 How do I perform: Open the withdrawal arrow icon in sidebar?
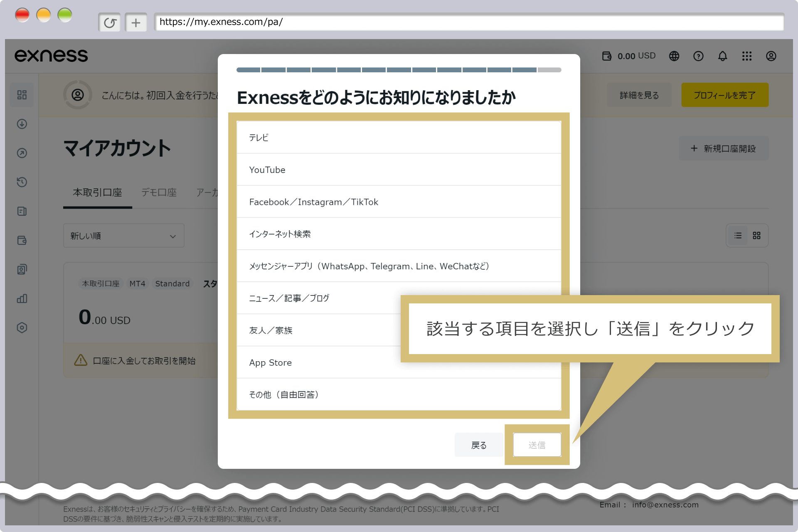pos(22,153)
